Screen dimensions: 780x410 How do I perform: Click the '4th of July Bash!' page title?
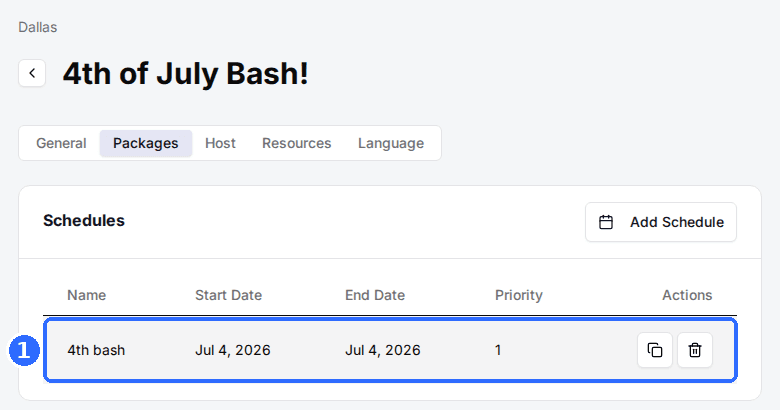pos(186,74)
